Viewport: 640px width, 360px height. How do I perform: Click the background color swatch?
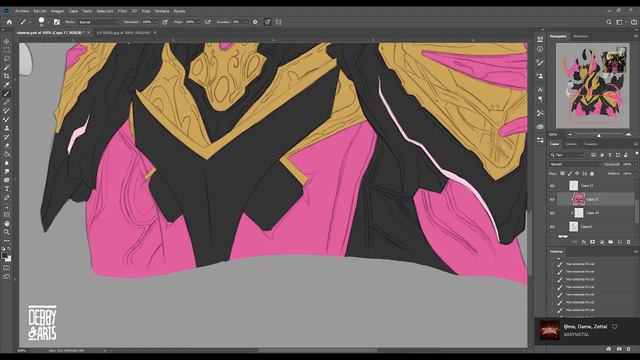pyautogui.click(x=9, y=259)
